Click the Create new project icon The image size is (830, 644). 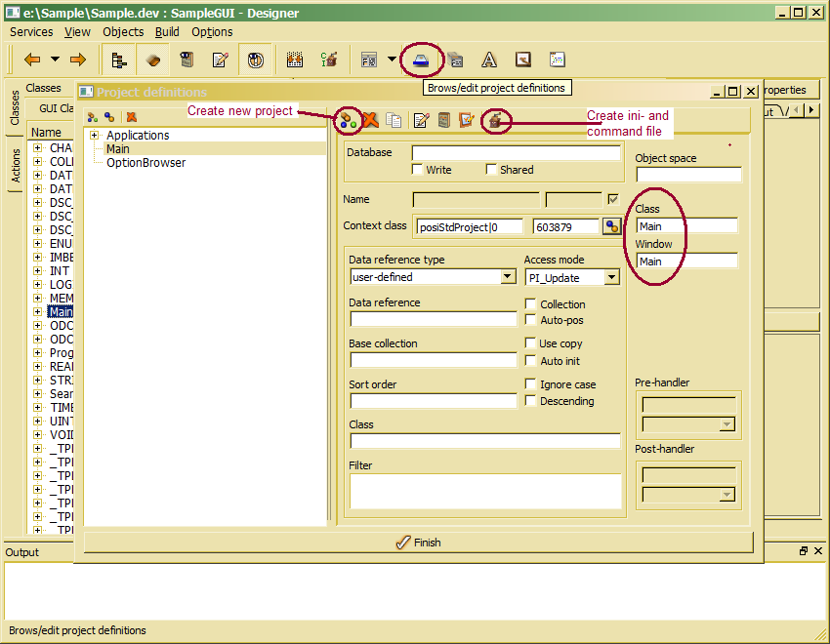[346, 120]
